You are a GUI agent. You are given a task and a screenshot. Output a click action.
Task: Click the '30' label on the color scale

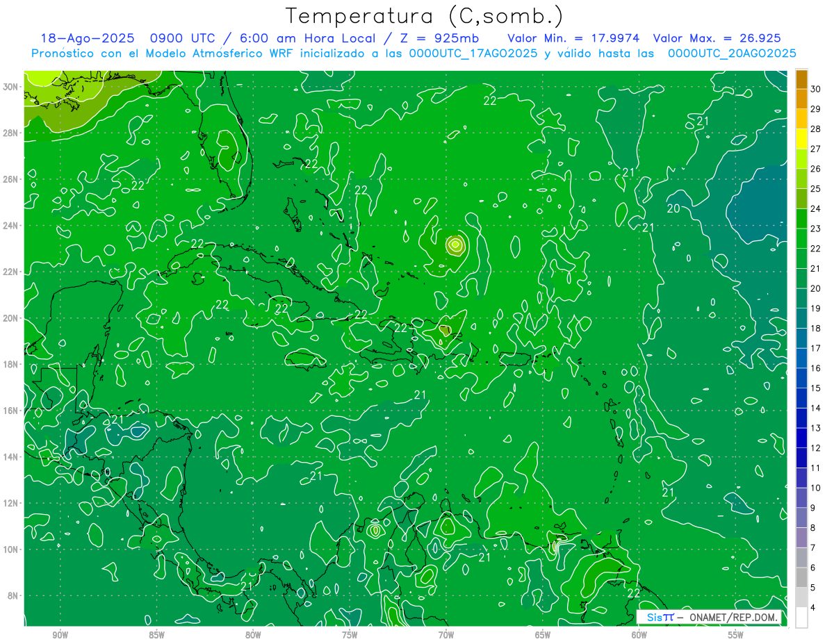[x=816, y=89]
